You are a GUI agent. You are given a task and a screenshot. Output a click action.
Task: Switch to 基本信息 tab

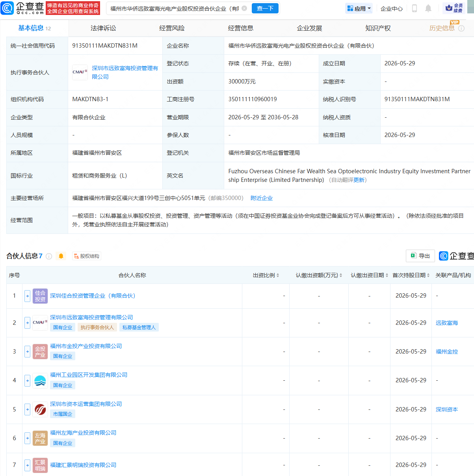point(34,28)
